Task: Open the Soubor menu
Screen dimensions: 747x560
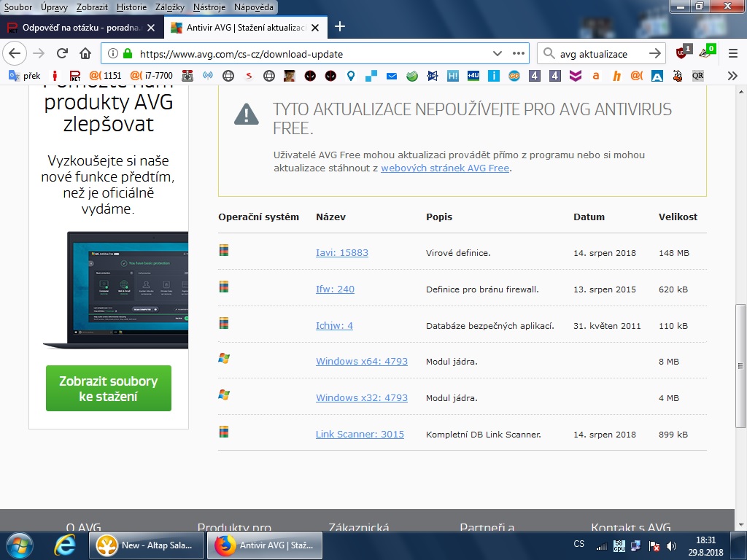Action: [18, 7]
